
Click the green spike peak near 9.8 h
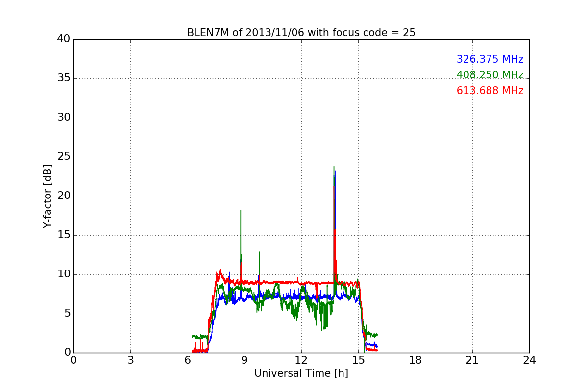[259, 252]
